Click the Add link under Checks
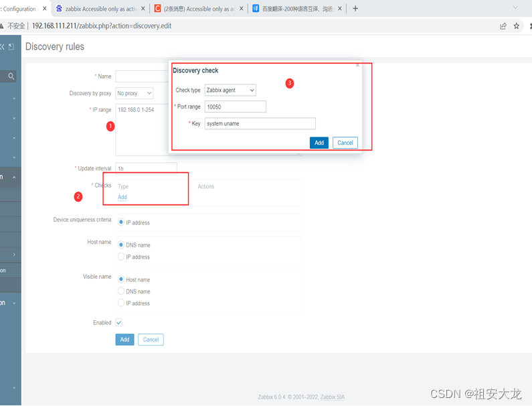This screenshot has width=532, height=406. 122,197
